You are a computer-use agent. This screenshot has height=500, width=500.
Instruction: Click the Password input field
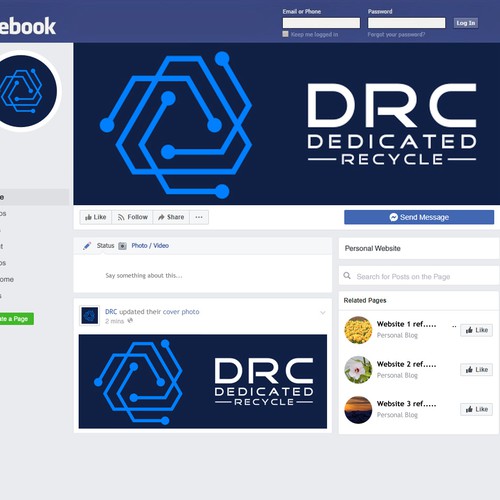tap(406, 23)
